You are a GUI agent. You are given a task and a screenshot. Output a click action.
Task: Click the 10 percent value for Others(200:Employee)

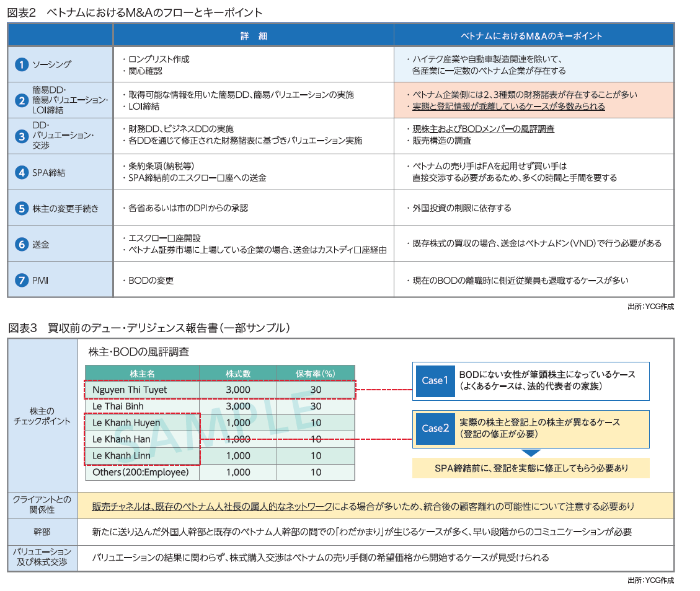(316, 472)
